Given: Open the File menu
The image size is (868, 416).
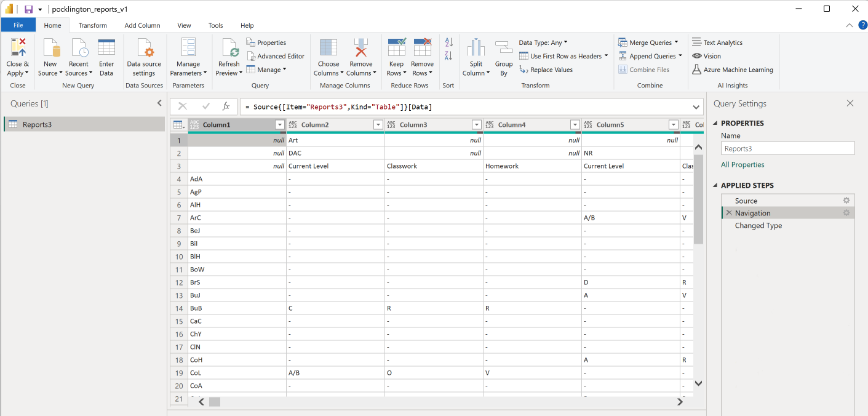Looking at the screenshot, I should pyautogui.click(x=18, y=25).
